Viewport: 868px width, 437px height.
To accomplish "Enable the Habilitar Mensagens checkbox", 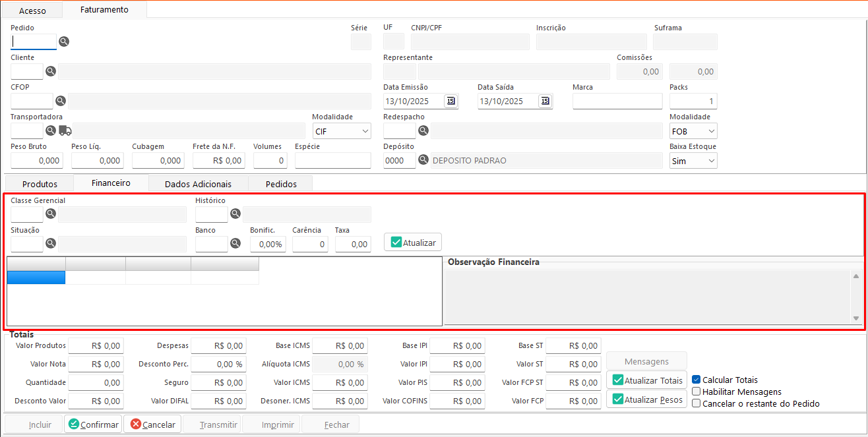I will [696, 392].
